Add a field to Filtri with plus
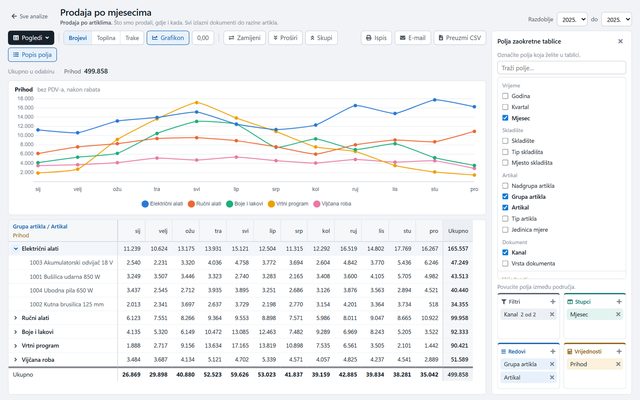 point(553,302)
